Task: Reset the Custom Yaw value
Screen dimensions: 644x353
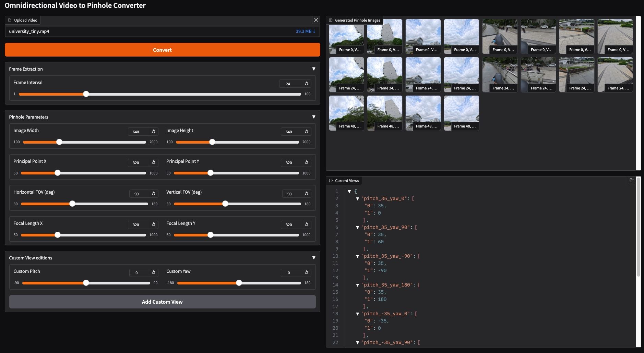Action: [307, 272]
